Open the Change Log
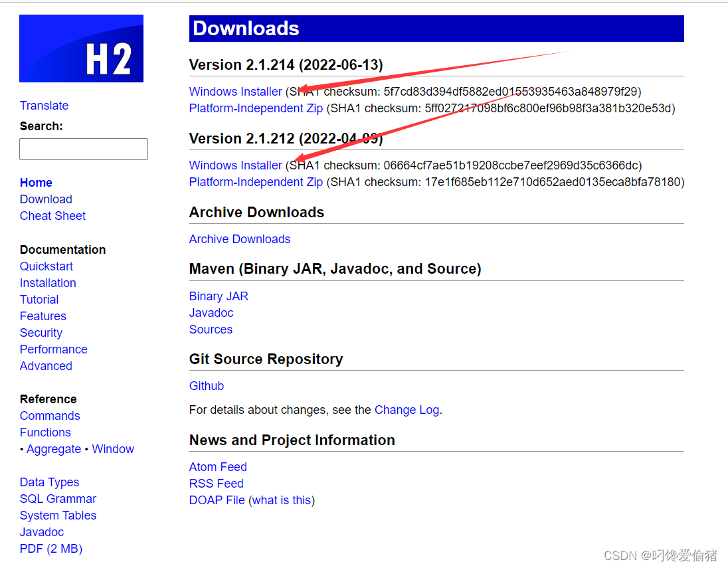This screenshot has width=728, height=568. pyautogui.click(x=407, y=410)
